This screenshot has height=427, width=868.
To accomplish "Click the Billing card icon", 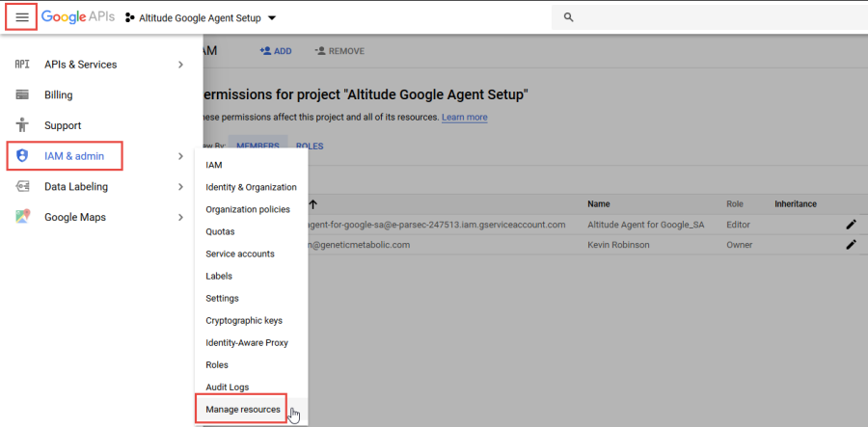I will click(x=22, y=95).
